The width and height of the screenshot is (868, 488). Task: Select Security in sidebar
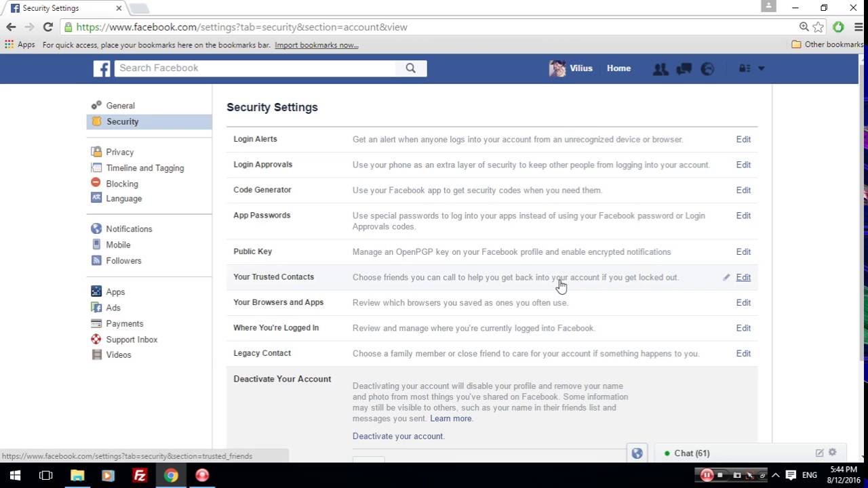tap(149, 121)
